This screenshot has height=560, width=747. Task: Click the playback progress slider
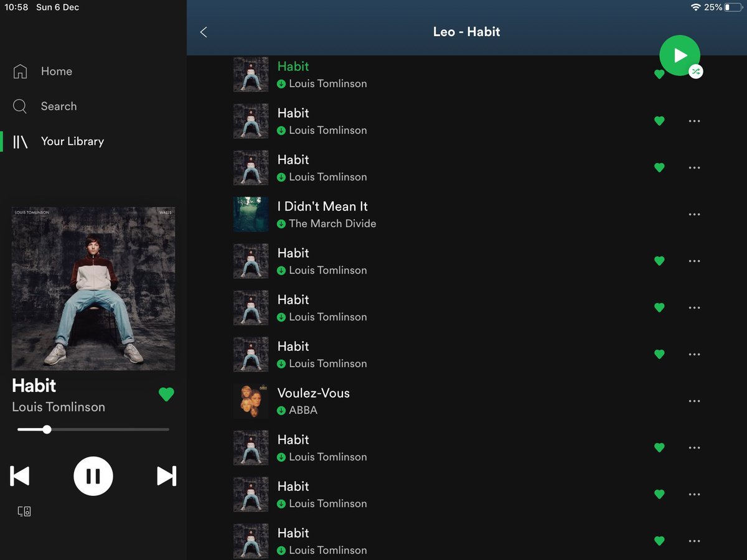93,429
